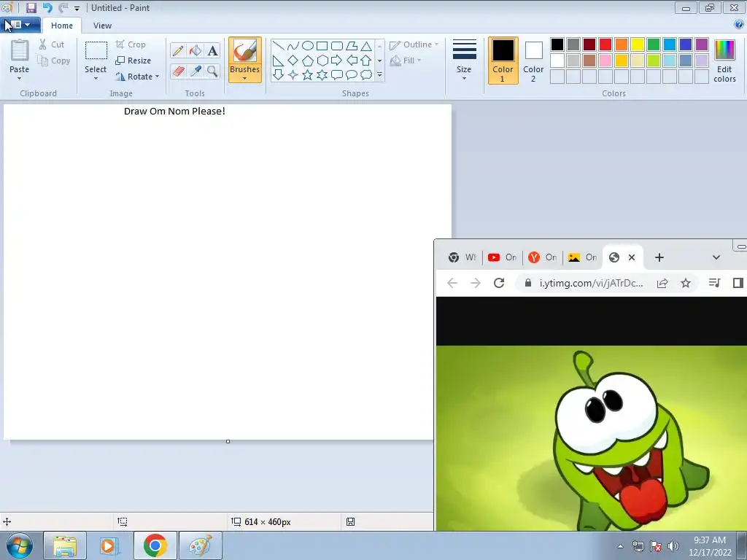Click the Brushes tool icon

[x=245, y=50]
